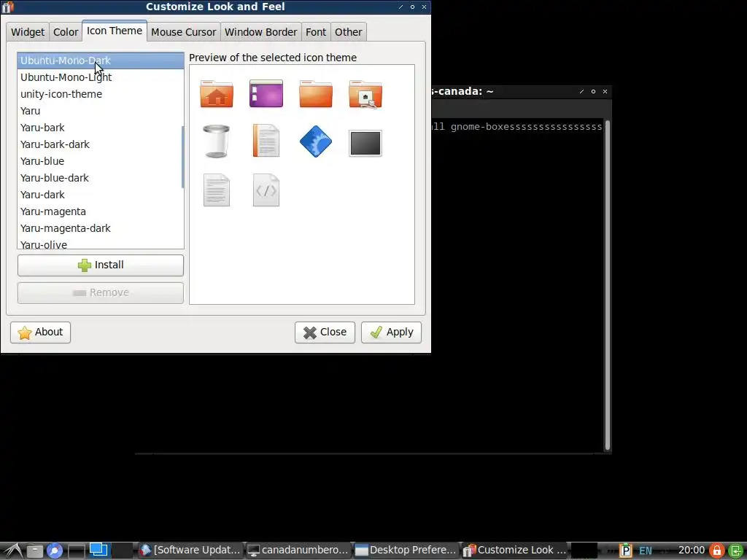This screenshot has width=747, height=560.
Task: Click the plain gray text file preview icon
Action: click(x=217, y=190)
